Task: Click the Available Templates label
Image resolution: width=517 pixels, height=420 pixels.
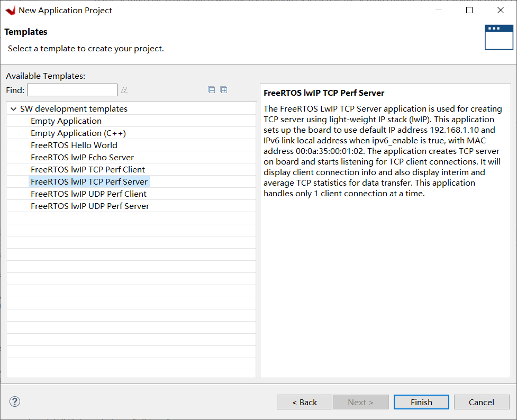Action: pyautogui.click(x=46, y=76)
